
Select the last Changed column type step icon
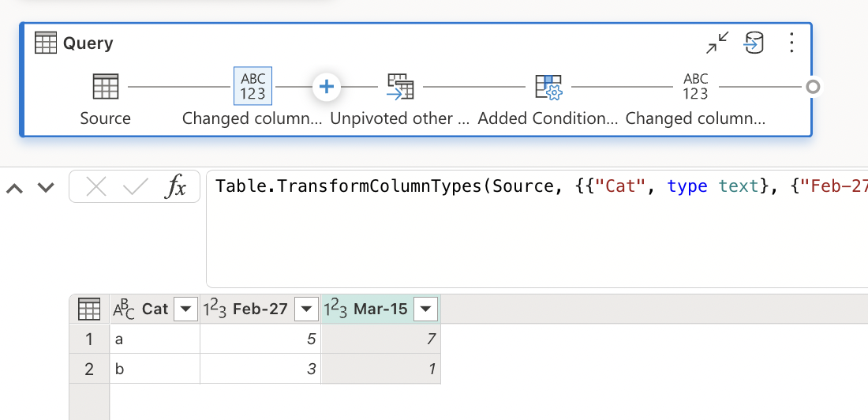coord(696,86)
